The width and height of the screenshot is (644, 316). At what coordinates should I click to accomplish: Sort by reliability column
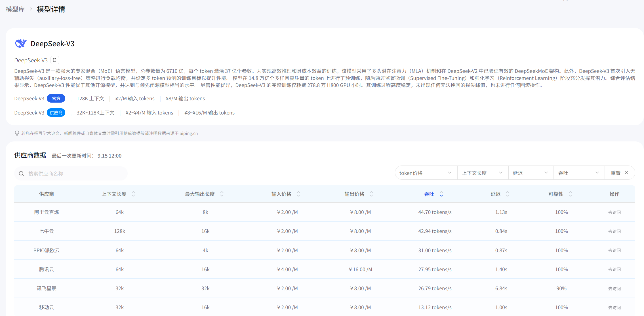(571, 194)
